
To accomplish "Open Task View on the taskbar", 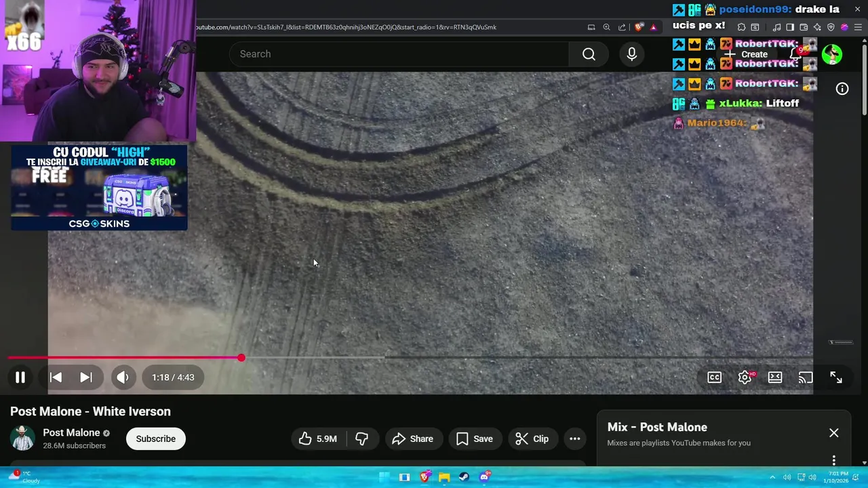I will (x=404, y=477).
